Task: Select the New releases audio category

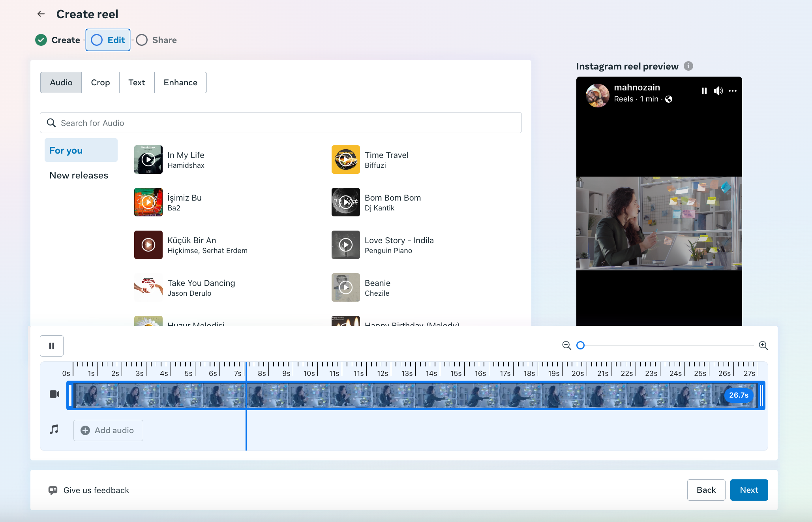Action: click(x=79, y=175)
